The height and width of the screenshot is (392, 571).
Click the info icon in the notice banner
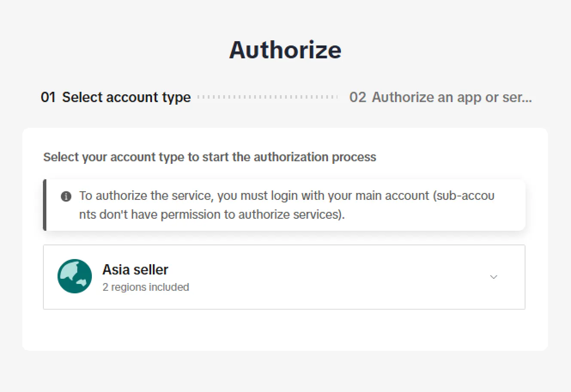point(66,196)
